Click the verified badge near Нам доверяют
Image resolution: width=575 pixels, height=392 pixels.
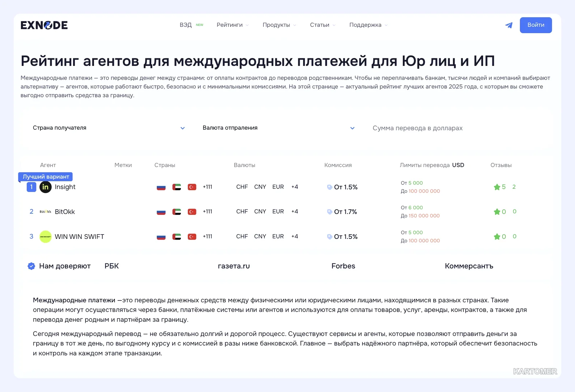pos(31,266)
